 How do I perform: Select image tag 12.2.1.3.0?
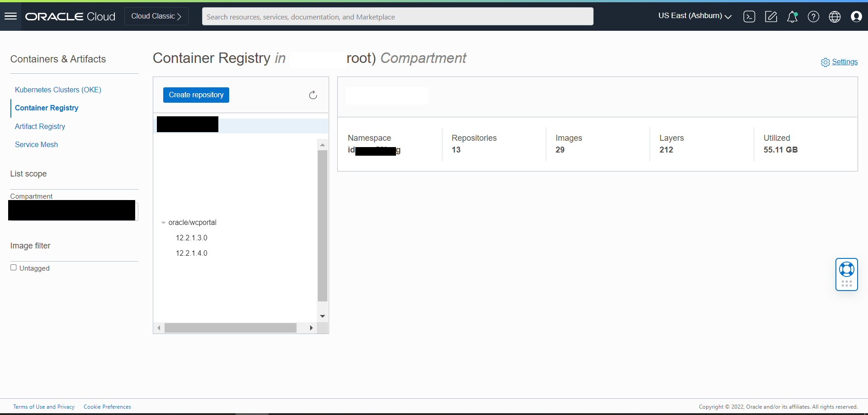pyautogui.click(x=192, y=238)
